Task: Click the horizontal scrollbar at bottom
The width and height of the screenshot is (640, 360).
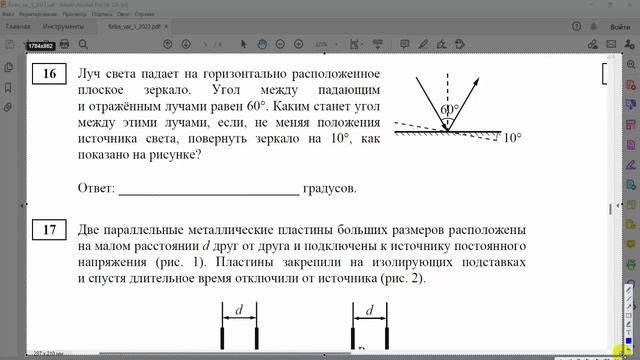Action: pos(224,353)
